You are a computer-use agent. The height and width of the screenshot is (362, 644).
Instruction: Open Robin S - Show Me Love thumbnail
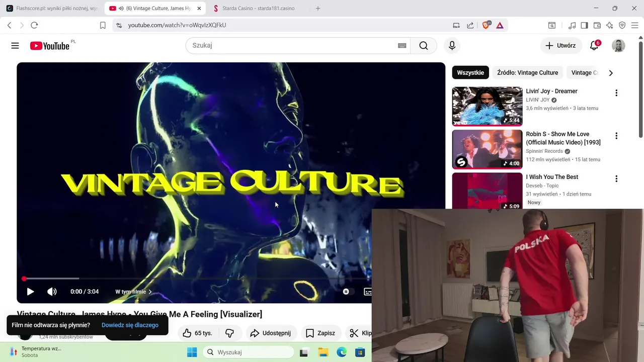pos(487,149)
